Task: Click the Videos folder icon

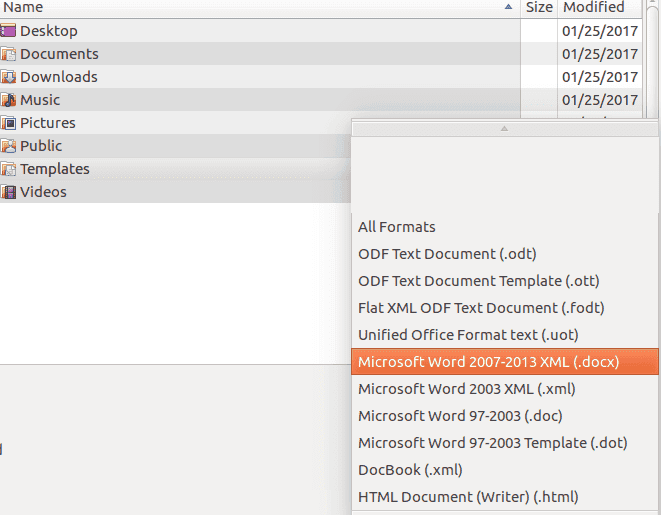Action: (8, 192)
